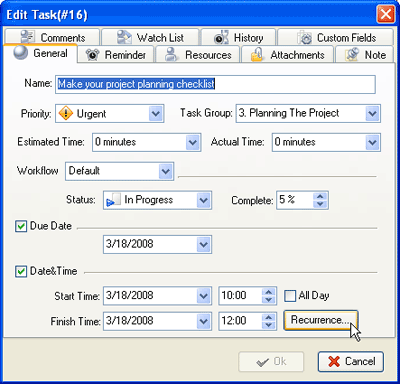Enable the All Day checkbox

coord(290,296)
